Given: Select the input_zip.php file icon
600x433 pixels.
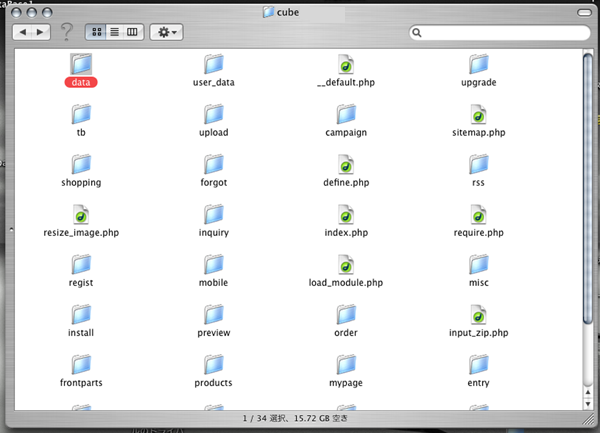Looking at the screenshot, I should pos(478,315).
